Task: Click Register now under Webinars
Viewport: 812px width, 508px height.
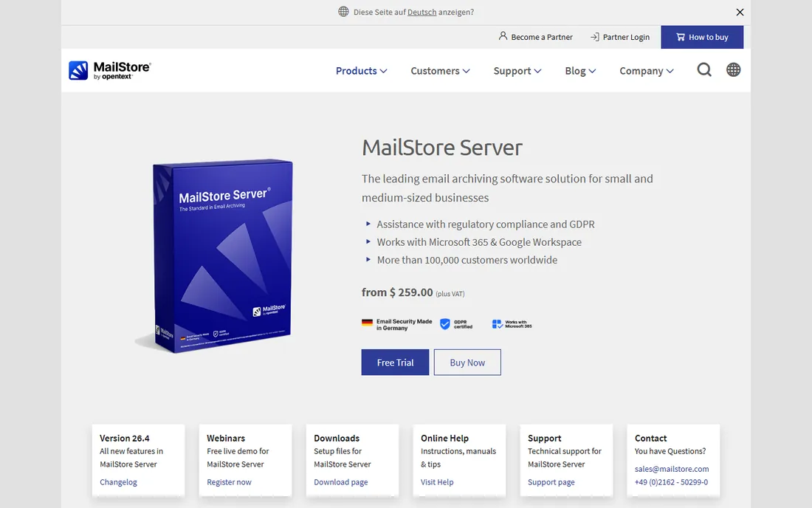Action: click(x=229, y=481)
